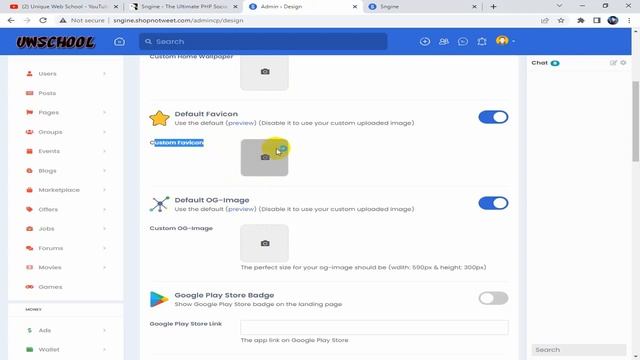Open the home icon in header
The width and height of the screenshot is (640, 360).
[x=120, y=42]
